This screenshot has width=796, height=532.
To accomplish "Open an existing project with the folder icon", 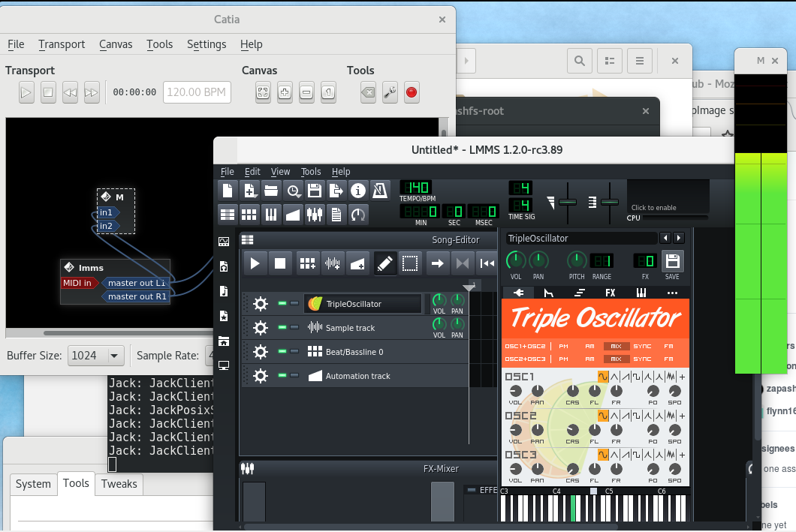I will (271, 191).
